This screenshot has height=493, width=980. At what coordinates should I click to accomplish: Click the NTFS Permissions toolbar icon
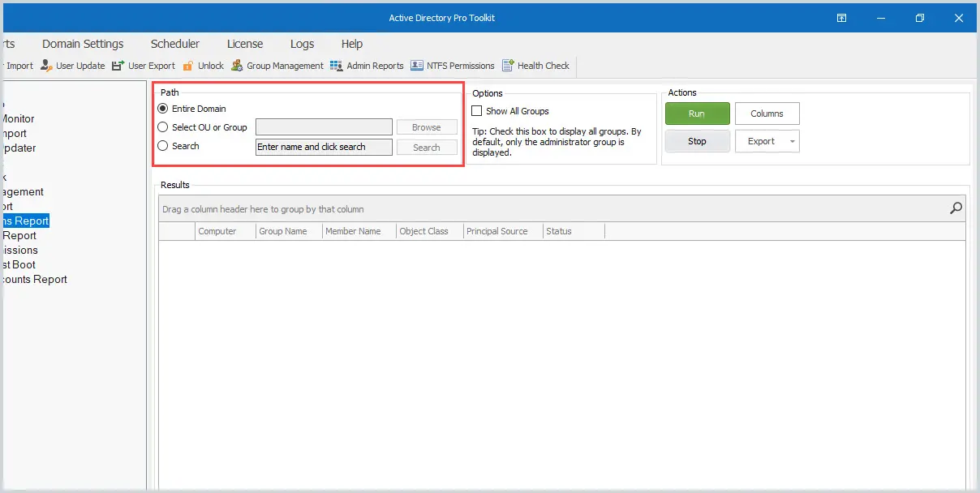(x=417, y=66)
